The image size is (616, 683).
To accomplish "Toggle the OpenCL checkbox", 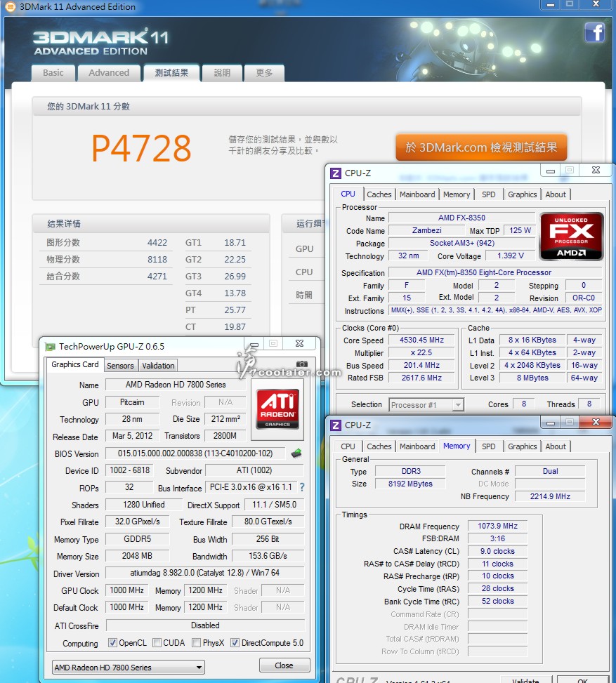I will tap(112, 643).
